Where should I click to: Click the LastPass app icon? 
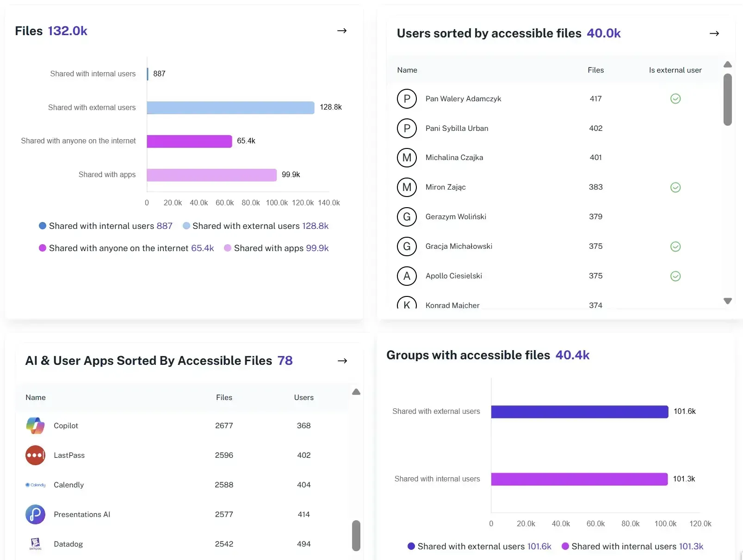[35, 455]
